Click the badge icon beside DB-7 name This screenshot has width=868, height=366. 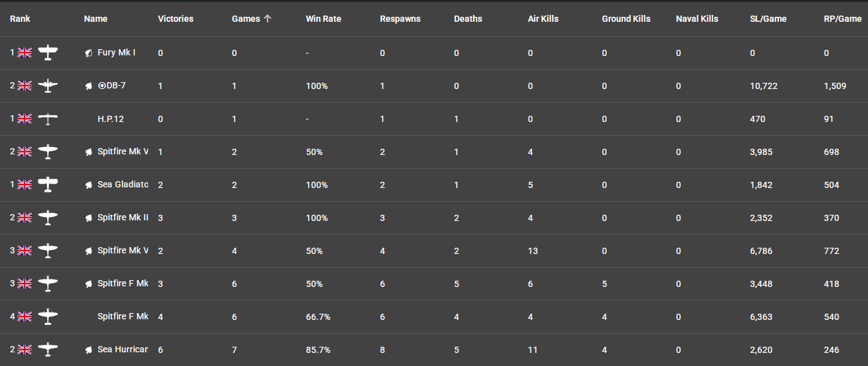click(89, 86)
